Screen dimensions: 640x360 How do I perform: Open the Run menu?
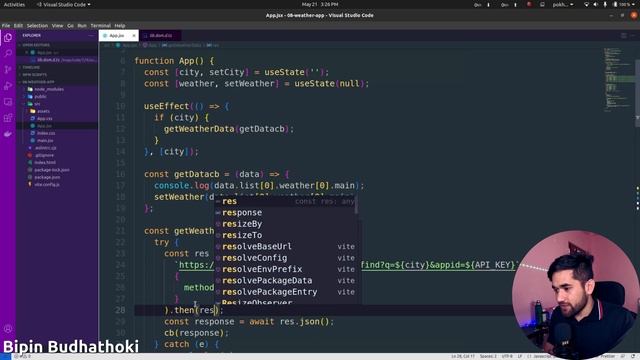click(82, 25)
